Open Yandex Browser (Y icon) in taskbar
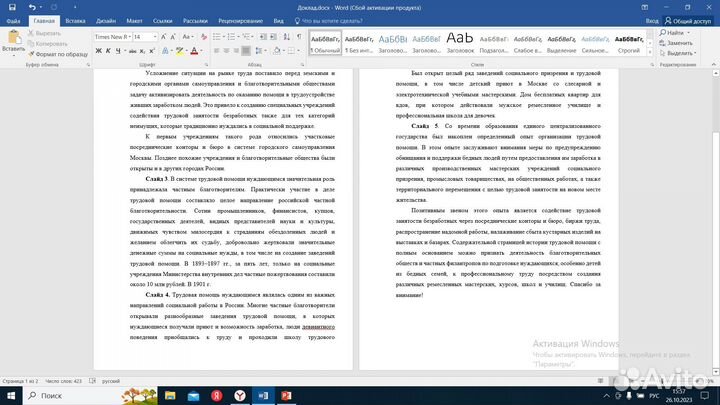 click(240, 395)
